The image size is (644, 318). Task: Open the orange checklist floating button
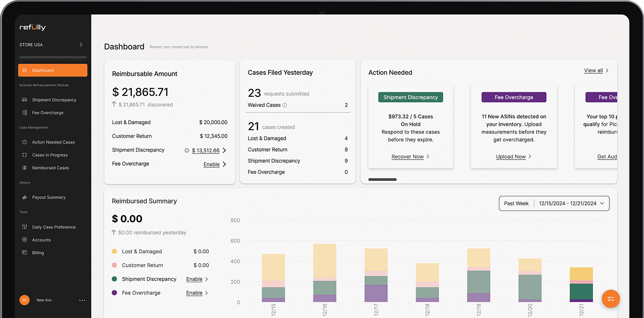[x=611, y=299]
